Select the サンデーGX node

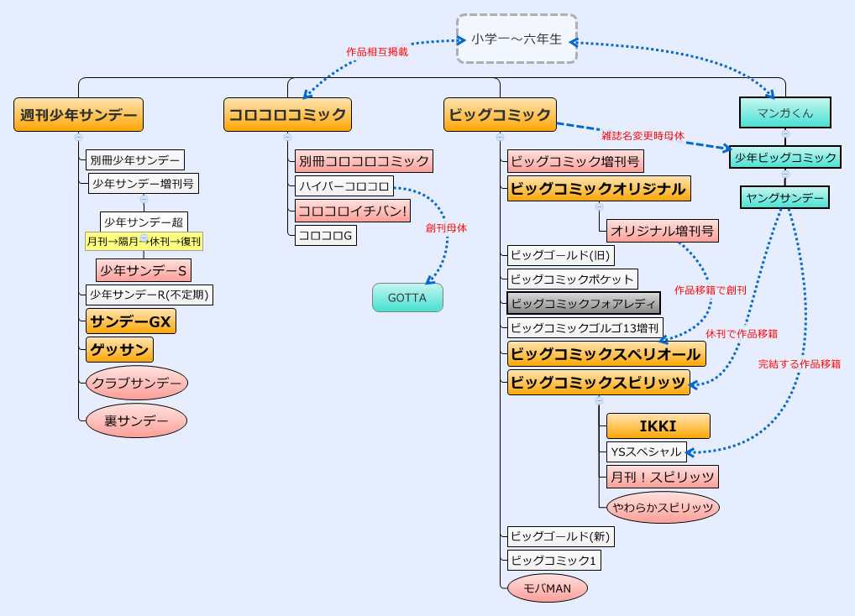pyautogui.click(x=131, y=321)
